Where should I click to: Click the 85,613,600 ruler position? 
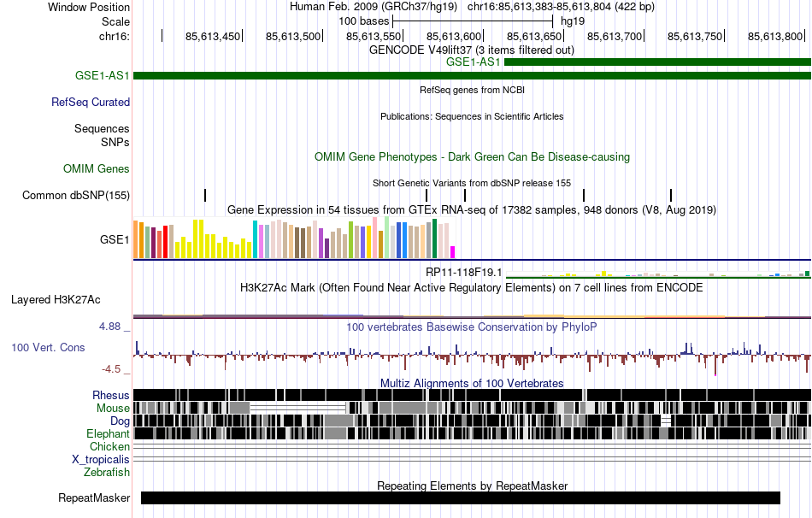454,36
